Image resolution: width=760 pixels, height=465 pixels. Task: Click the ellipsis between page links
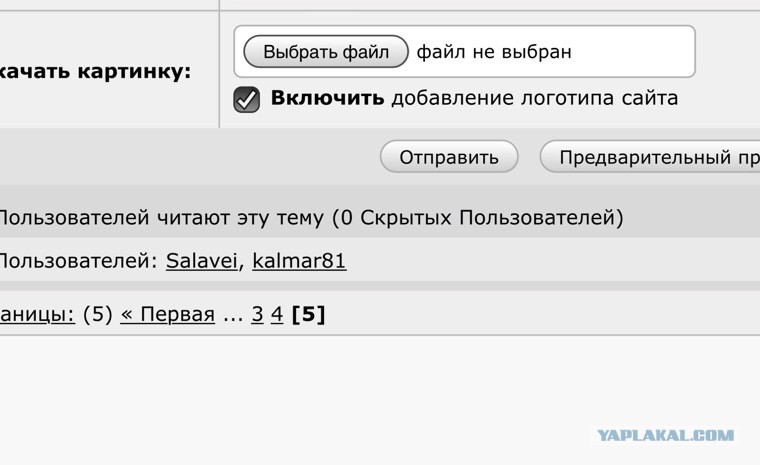pyautogui.click(x=233, y=318)
